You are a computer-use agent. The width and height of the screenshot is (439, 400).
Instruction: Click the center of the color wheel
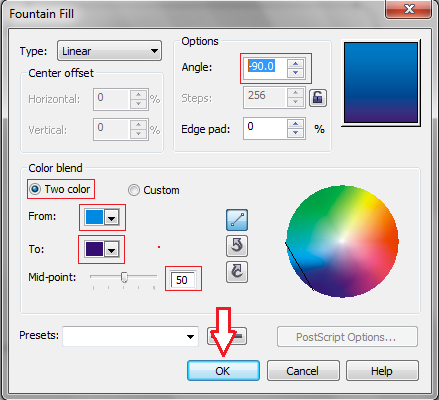tap(342, 241)
